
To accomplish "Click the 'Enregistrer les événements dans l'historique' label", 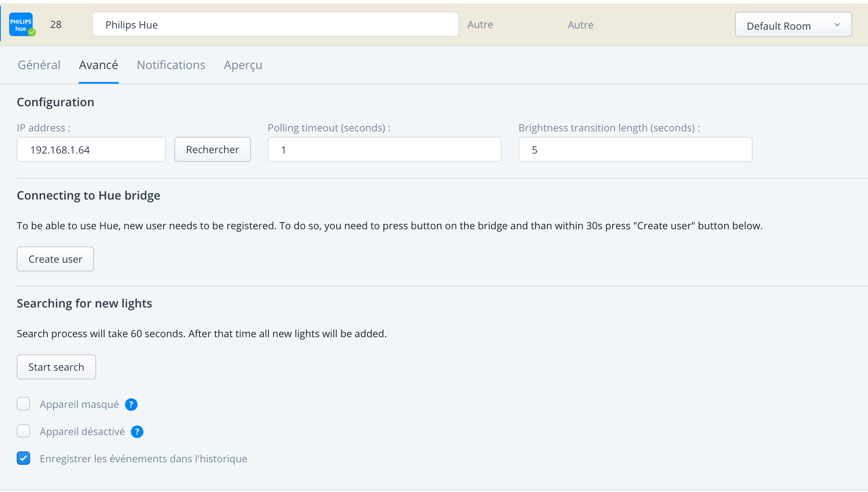I will [x=143, y=459].
